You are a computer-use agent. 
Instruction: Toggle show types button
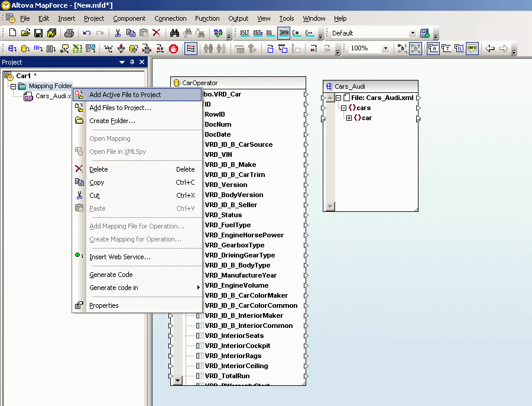(446, 49)
